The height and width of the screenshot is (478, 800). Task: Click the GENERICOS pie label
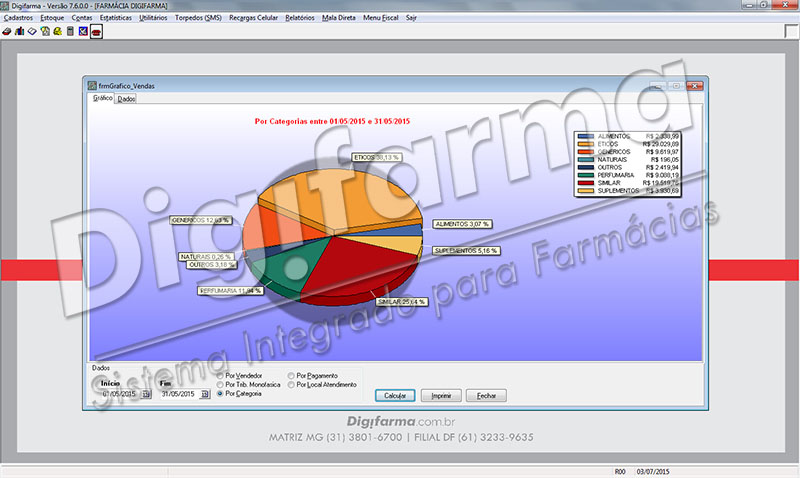(201, 220)
